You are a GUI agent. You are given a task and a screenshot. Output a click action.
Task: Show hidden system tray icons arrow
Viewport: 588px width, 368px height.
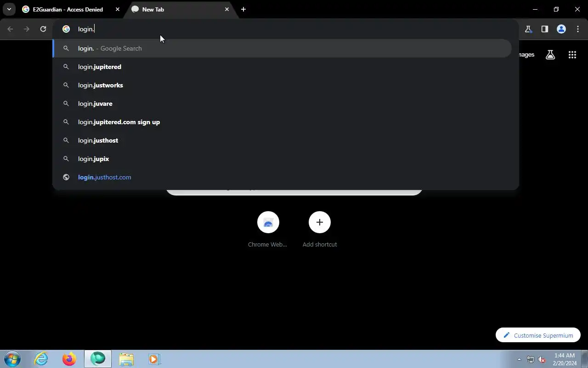tap(519, 360)
